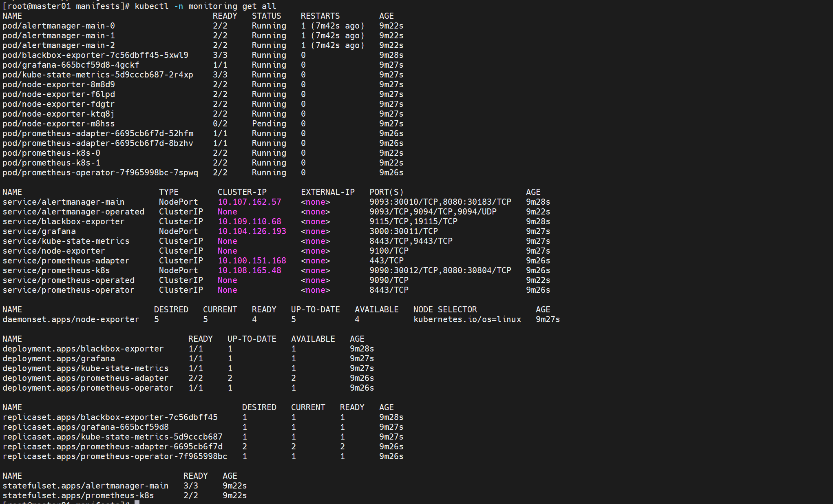Select the "EXTERNAL-IP" column header
The width and height of the screenshot is (833, 504).
pos(328,192)
